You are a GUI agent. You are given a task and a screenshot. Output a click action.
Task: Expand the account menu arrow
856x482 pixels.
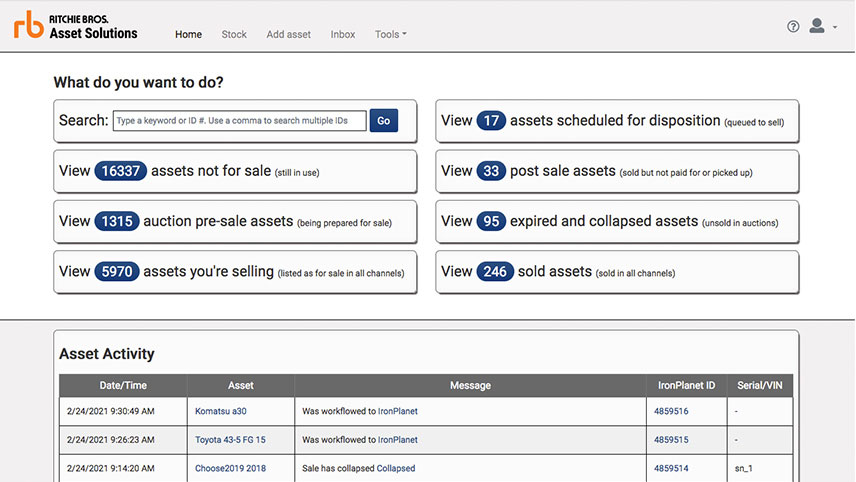(x=835, y=27)
